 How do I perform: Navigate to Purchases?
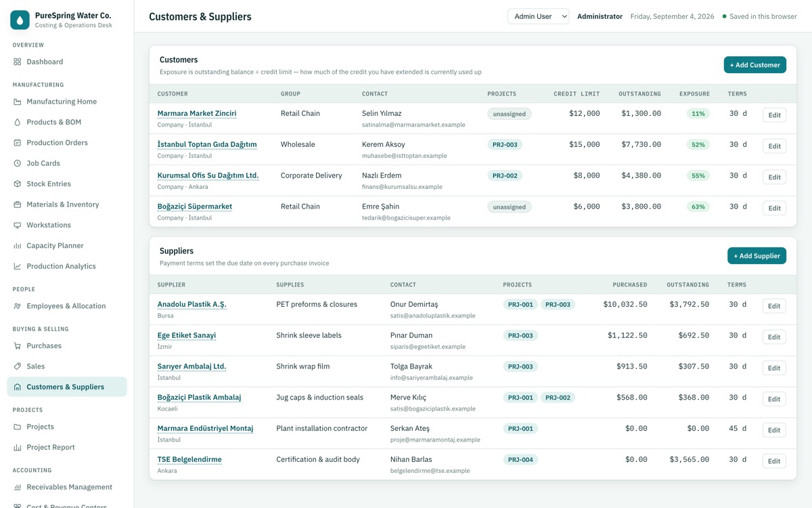[67, 345]
